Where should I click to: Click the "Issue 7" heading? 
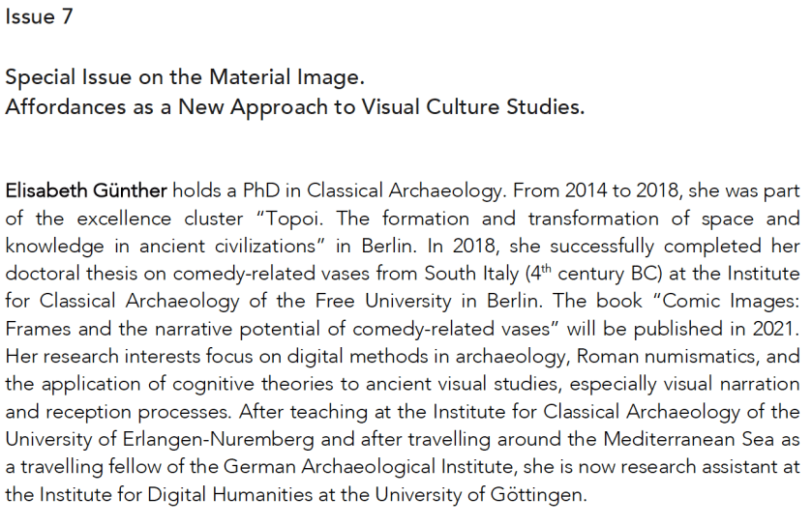(38, 17)
